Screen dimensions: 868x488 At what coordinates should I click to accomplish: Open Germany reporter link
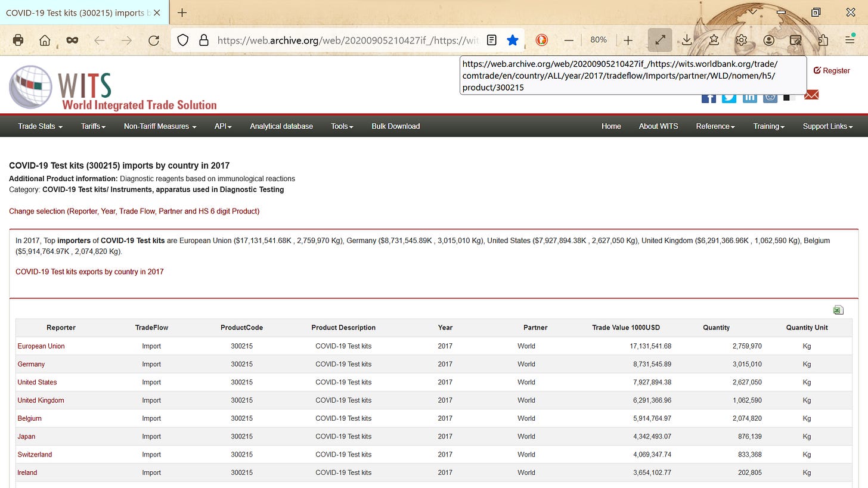(x=31, y=364)
